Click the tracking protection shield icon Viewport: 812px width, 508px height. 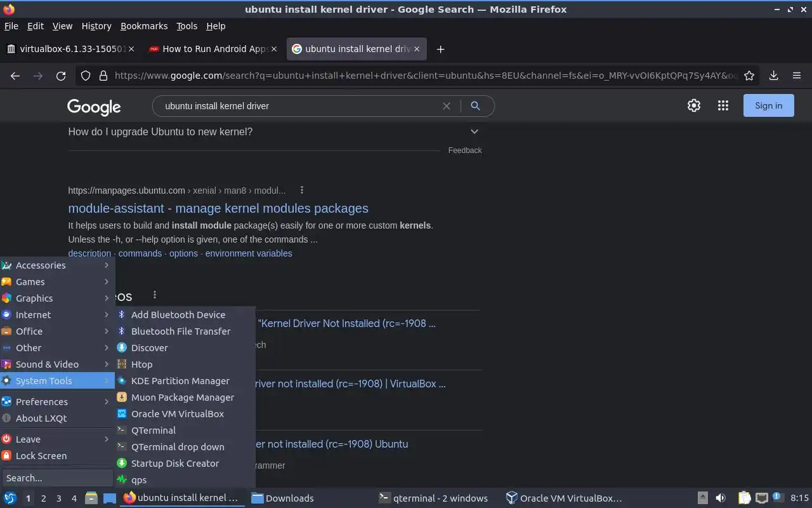click(x=86, y=76)
